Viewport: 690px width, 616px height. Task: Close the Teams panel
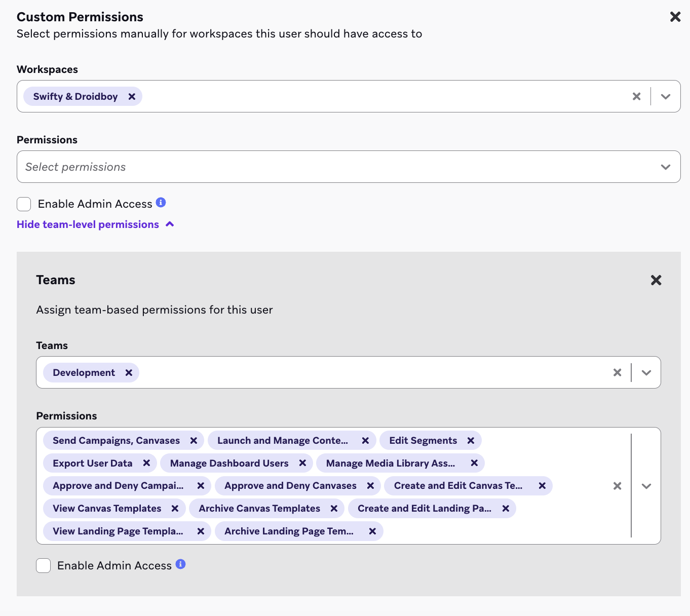(656, 280)
